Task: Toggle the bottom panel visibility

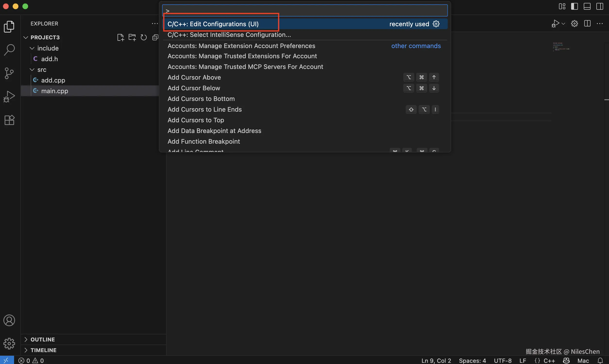Action: click(587, 6)
